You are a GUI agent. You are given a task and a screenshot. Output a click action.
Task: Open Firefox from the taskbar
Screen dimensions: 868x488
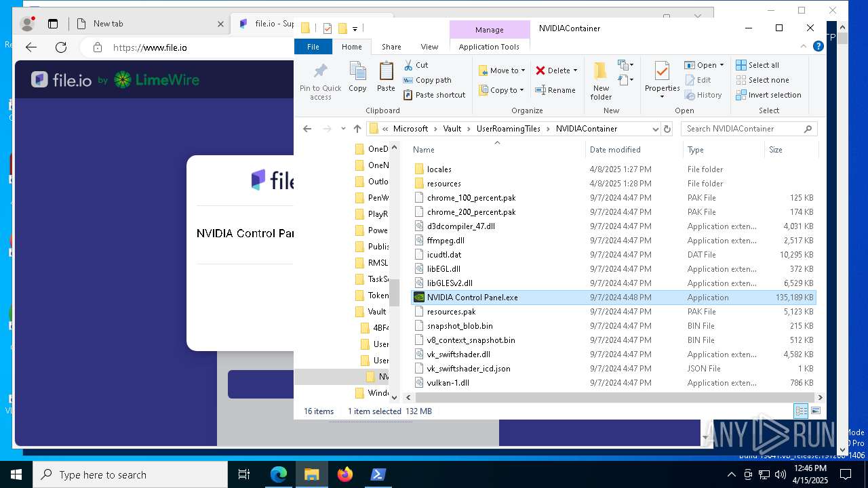click(x=345, y=474)
